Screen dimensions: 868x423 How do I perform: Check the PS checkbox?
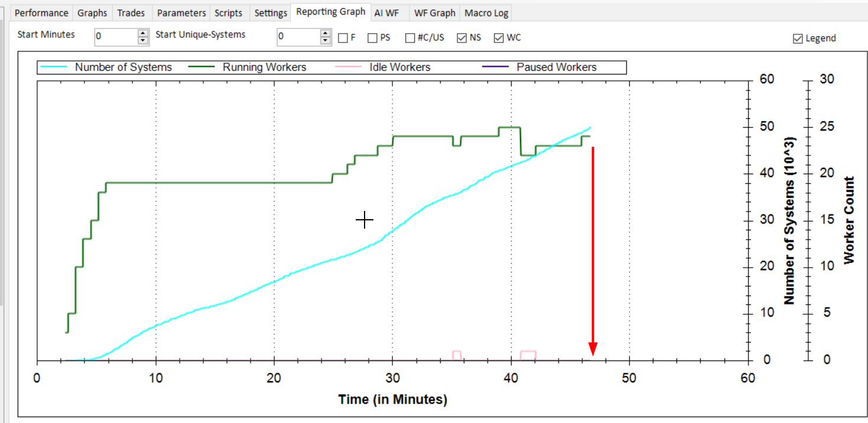[372, 38]
